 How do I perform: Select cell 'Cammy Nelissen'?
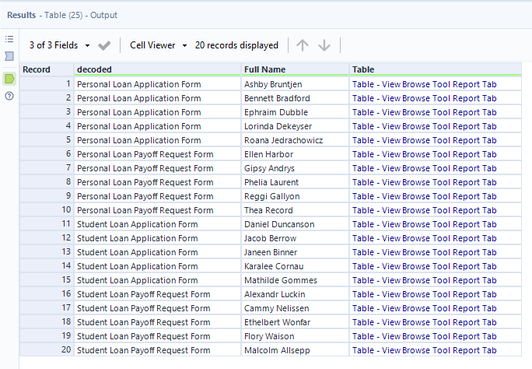pyautogui.click(x=295, y=308)
